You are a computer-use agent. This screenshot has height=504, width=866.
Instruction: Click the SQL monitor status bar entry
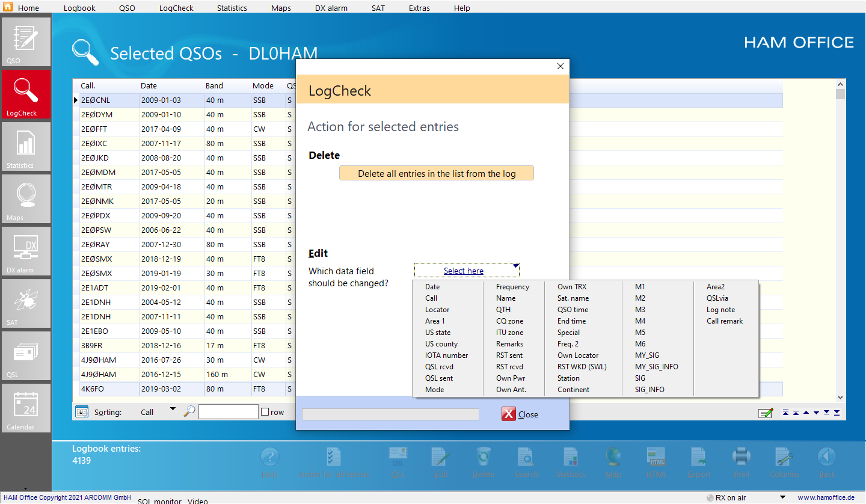(x=159, y=500)
